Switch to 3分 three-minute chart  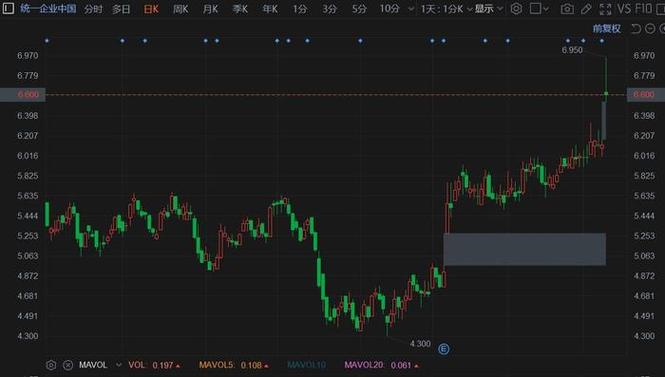[x=330, y=8]
